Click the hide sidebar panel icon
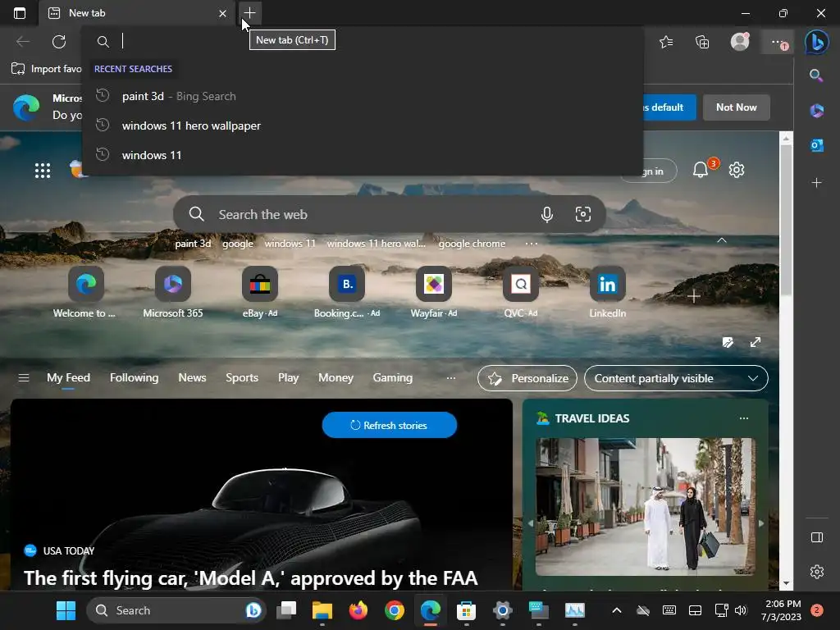840x630 pixels. [816, 537]
